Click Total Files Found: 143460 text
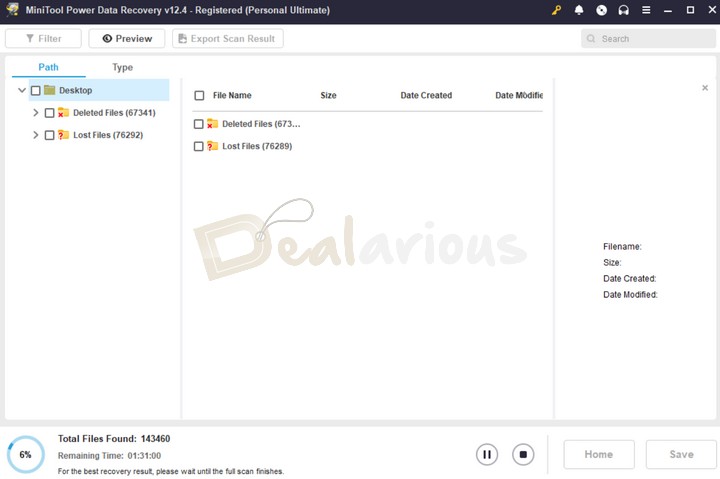The image size is (720, 479). coord(114,439)
